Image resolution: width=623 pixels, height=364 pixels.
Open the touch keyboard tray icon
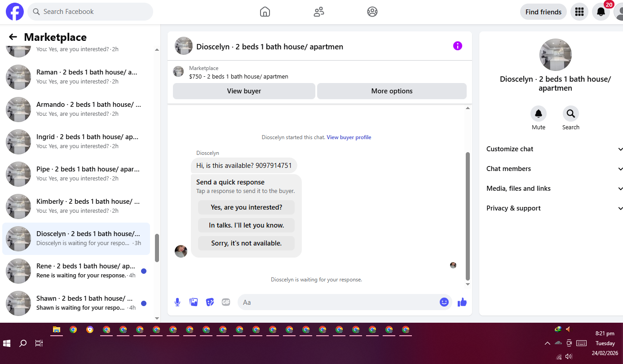581,343
